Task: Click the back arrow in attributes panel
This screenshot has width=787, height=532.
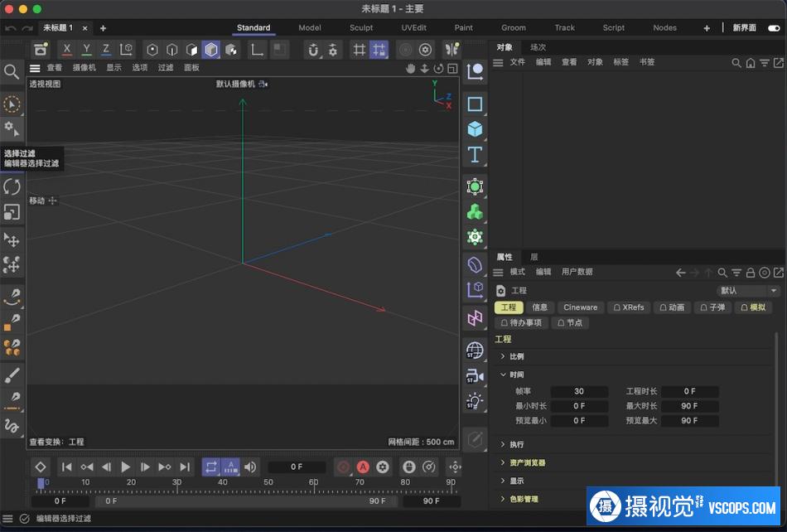Action: point(680,273)
